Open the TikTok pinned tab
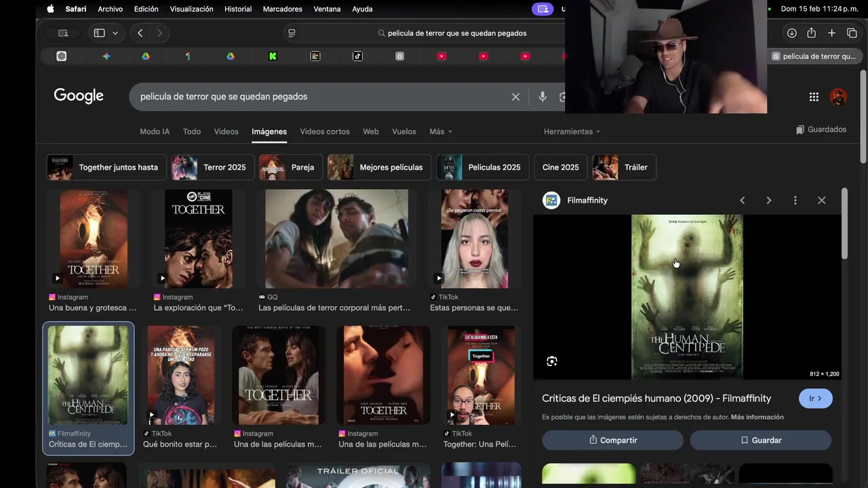Screen dimensions: 868x488 point(357,56)
